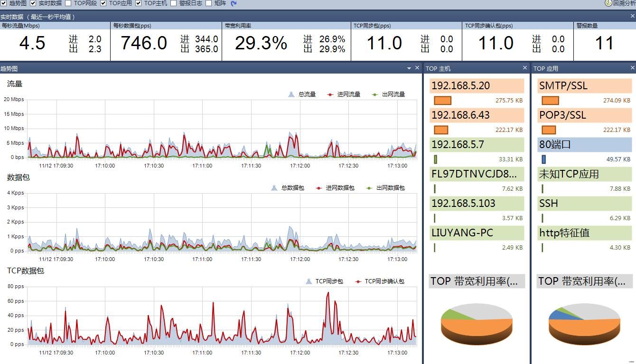This screenshot has height=364, width=636.
Task: Click the blue bar under 80端口
Action: [x=544, y=159]
